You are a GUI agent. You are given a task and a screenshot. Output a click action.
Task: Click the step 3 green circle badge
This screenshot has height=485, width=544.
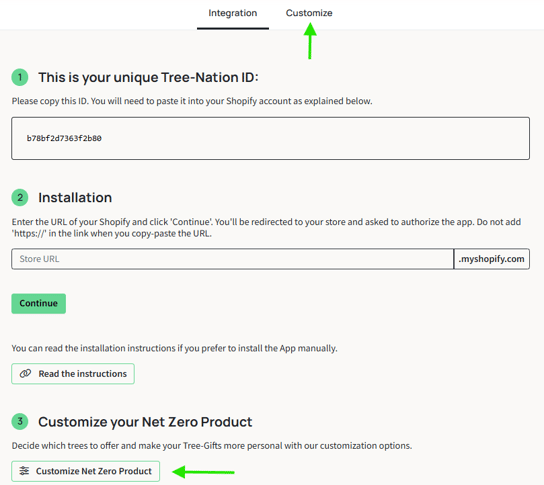(20, 422)
